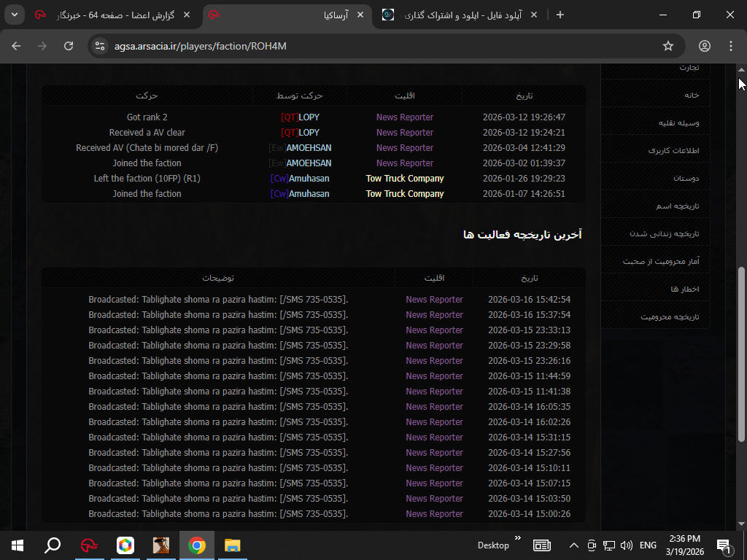Image resolution: width=747 pixels, height=560 pixels.
Task: Click the آخرین تاریخچه فعالیت ها heading
Action: [522, 234]
